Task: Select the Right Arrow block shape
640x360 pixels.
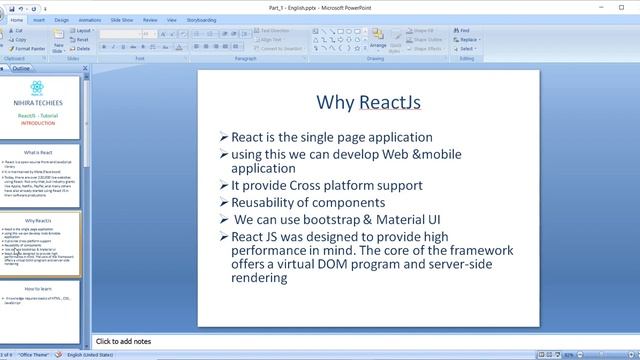Action: tap(340, 40)
